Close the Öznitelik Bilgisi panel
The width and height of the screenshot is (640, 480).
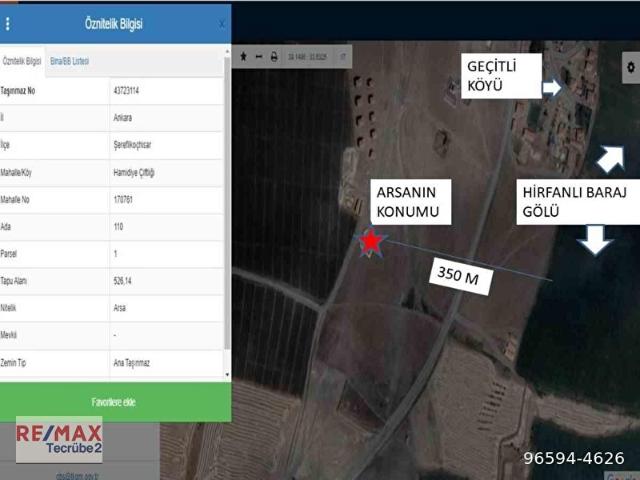coord(221,23)
